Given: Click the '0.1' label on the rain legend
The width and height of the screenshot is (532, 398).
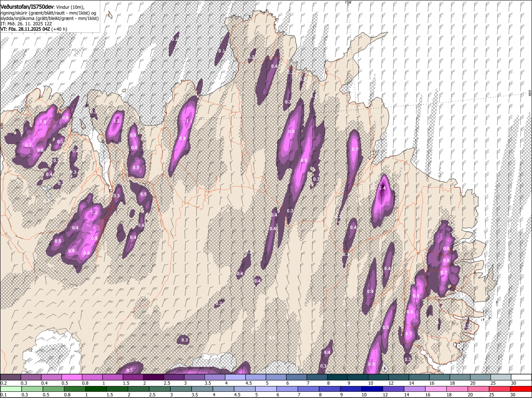Looking at the screenshot, I should [x=3, y=395].
